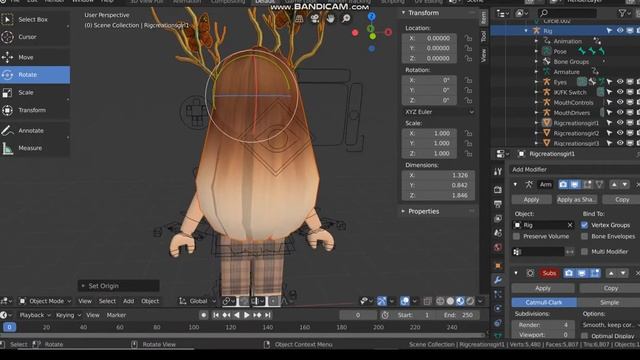
Task: Click the camera view icon in viewport
Action: coord(315,19)
